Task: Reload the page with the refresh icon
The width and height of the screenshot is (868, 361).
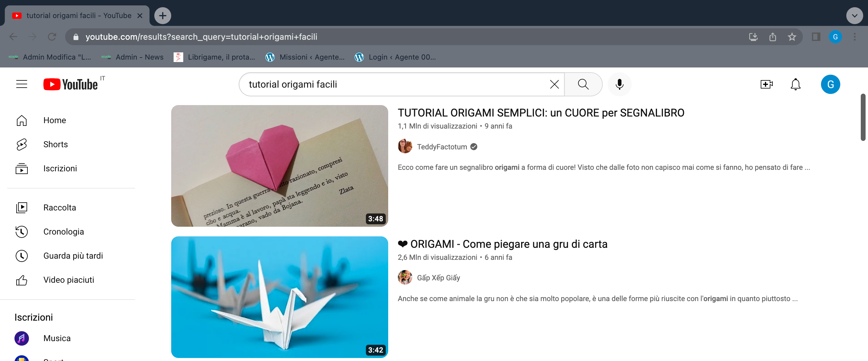Action: coord(52,37)
